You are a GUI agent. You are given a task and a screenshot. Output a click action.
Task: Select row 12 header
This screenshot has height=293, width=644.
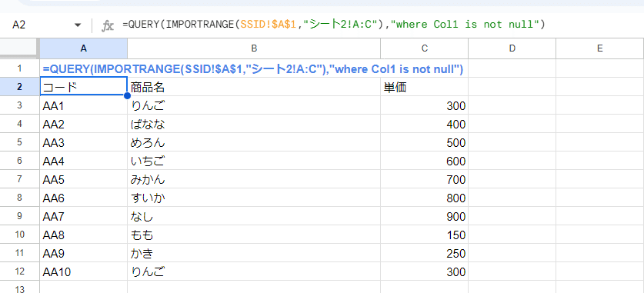(20, 271)
